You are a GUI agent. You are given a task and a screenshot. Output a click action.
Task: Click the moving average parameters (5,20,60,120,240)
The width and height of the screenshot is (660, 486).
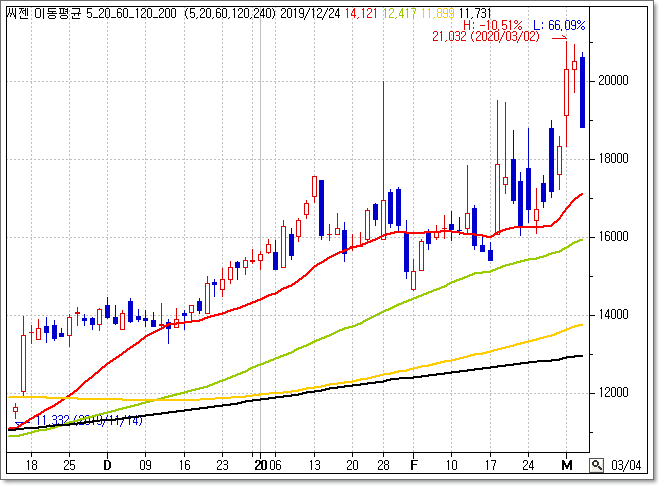coord(229,13)
